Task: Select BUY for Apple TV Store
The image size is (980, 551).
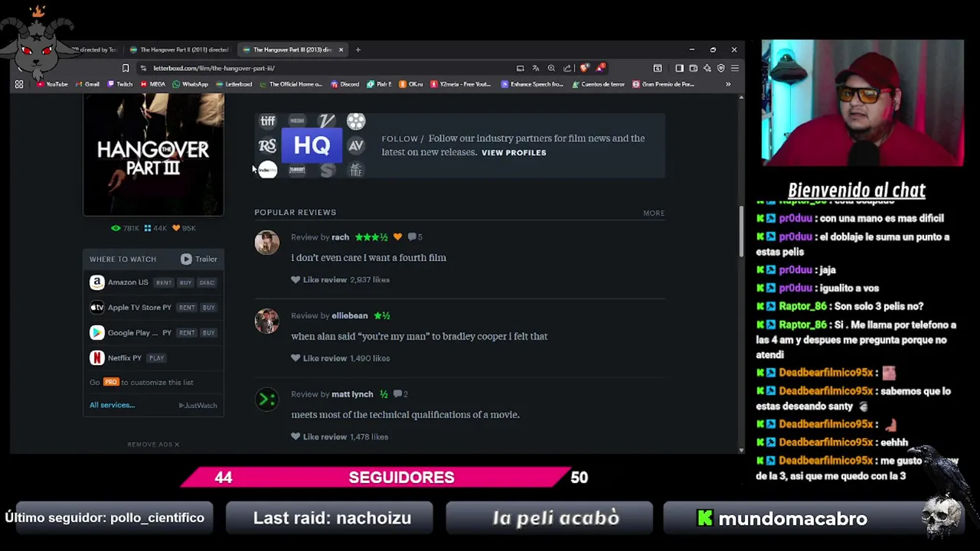Action: click(x=208, y=308)
